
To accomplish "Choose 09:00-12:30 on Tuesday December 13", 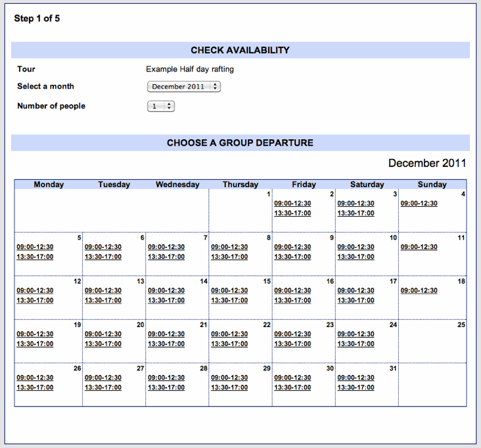I will tap(103, 291).
